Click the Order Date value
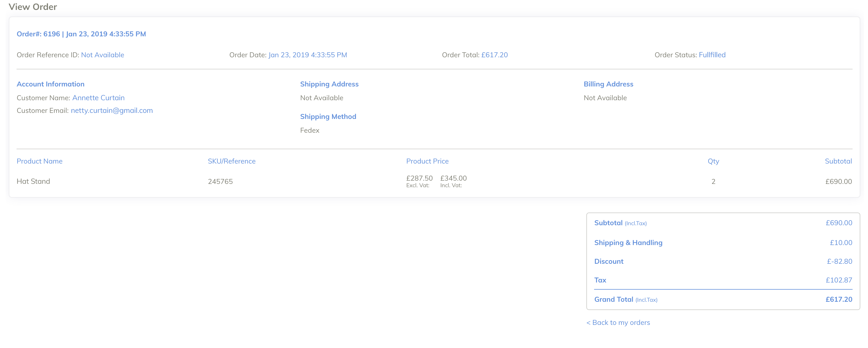The height and width of the screenshot is (348, 868). (x=307, y=55)
